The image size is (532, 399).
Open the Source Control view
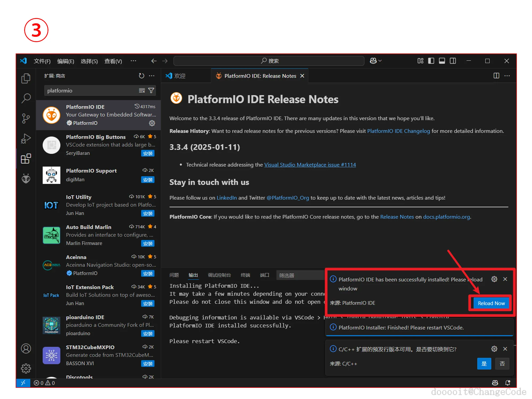point(26,118)
